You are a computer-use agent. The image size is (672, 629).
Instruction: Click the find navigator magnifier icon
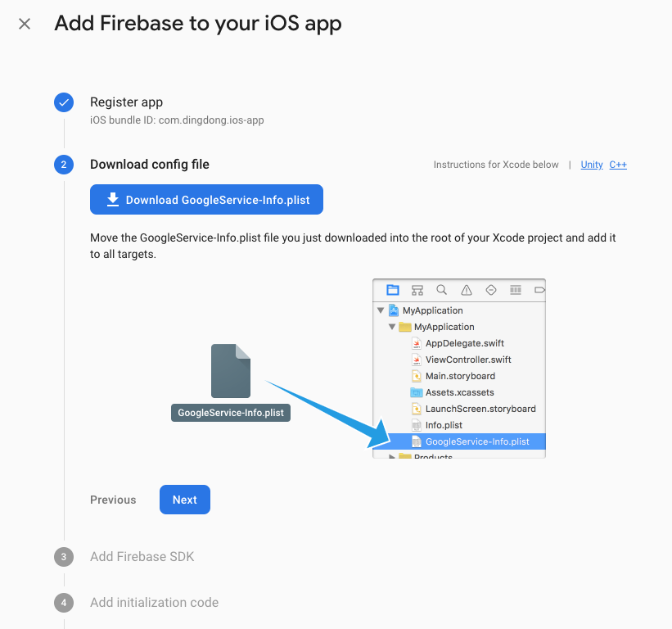coord(442,290)
